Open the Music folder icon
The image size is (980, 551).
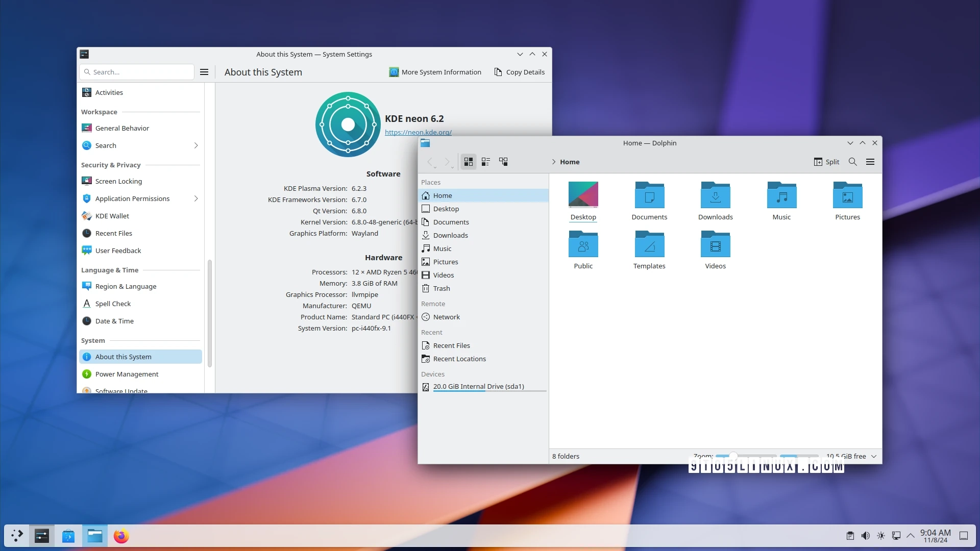[781, 195]
